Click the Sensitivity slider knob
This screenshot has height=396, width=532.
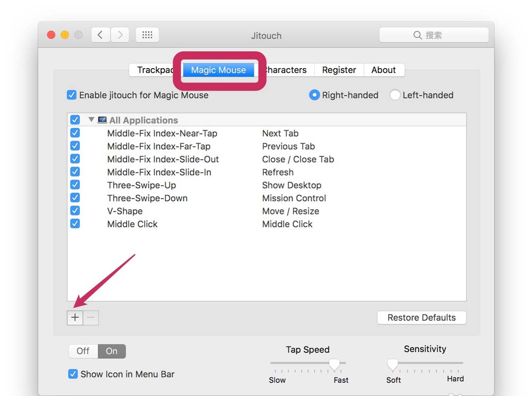(393, 365)
